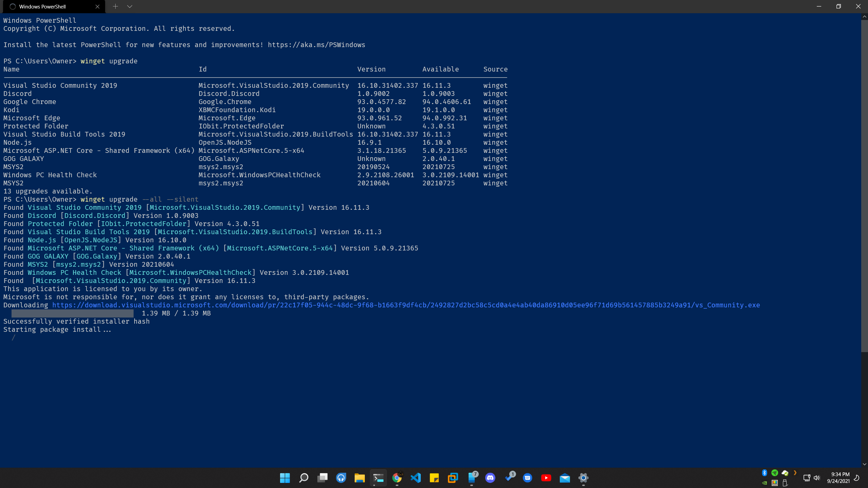Open Razer Synapse in the system tray
Image resolution: width=868 pixels, height=488 pixels.
(774, 472)
